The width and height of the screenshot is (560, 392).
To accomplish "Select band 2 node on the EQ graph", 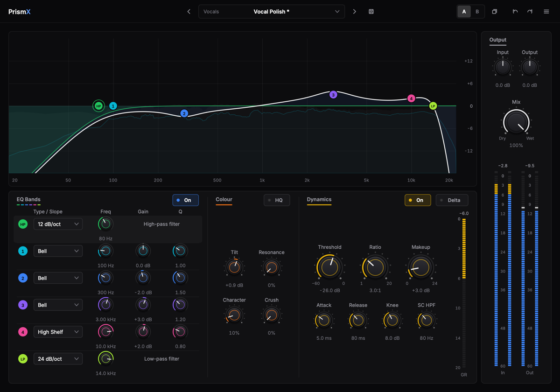I will click(184, 113).
